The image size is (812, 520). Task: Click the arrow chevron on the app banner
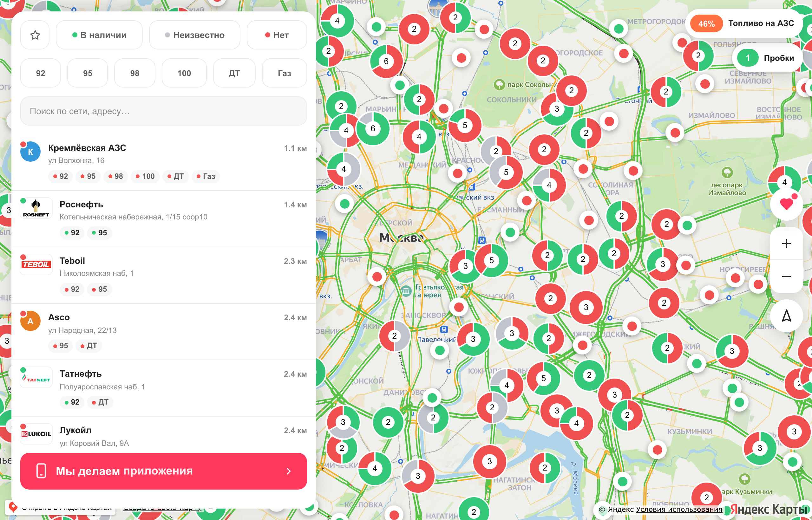[288, 471]
